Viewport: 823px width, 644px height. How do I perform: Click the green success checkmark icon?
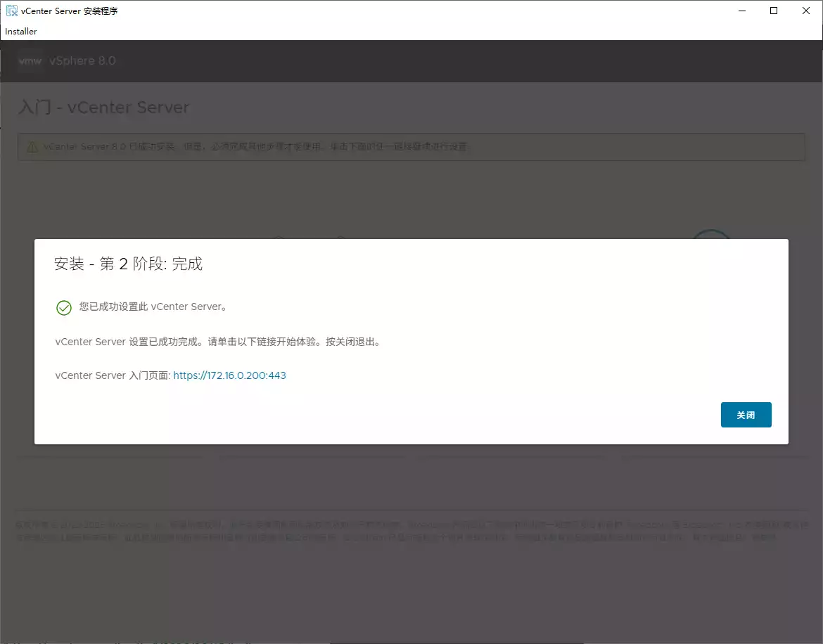coord(64,308)
